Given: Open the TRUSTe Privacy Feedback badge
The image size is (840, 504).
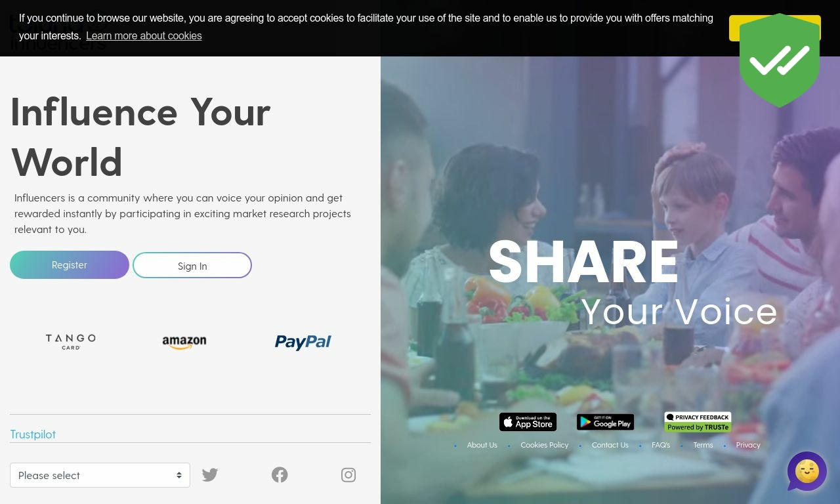Looking at the screenshot, I should [698, 422].
